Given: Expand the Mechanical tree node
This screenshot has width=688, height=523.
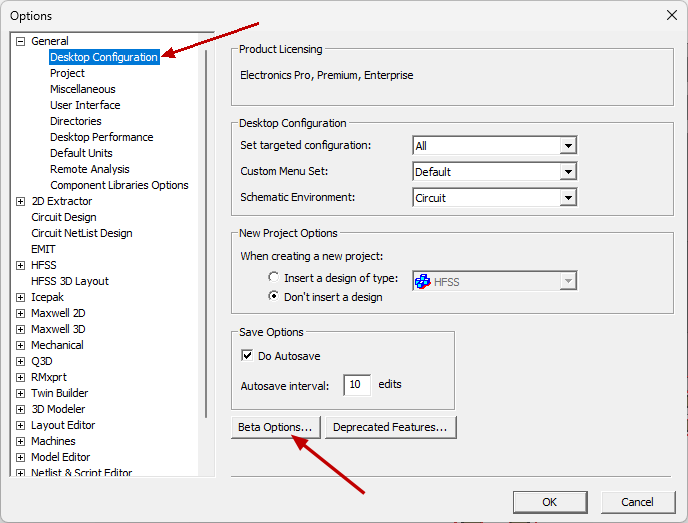Looking at the screenshot, I should [x=20, y=345].
